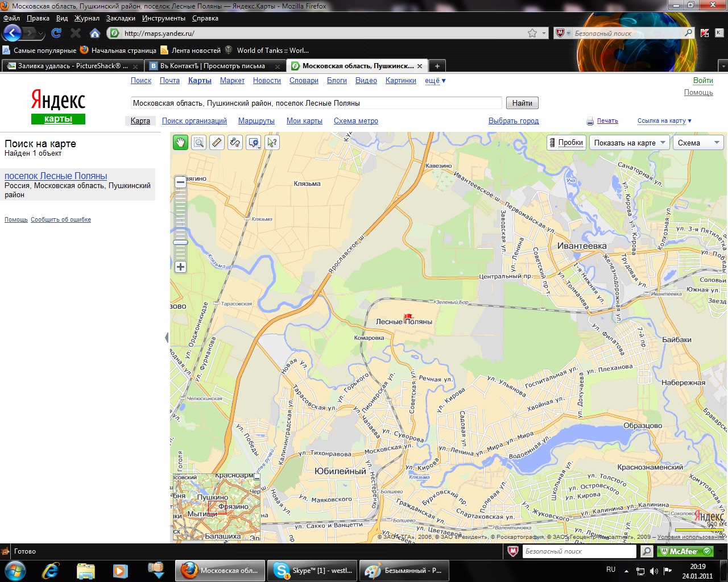
Task: Open the Firefox home page button
Action: coord(95,33)
